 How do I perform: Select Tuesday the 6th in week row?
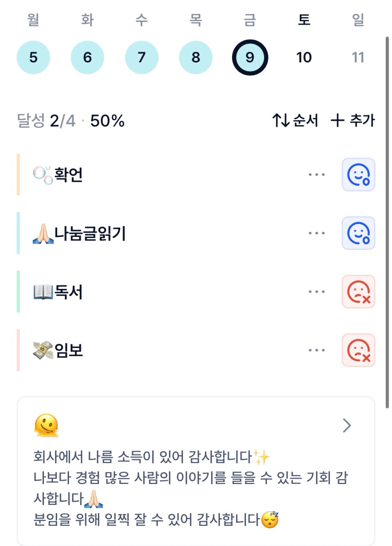[x=87, y=58]
